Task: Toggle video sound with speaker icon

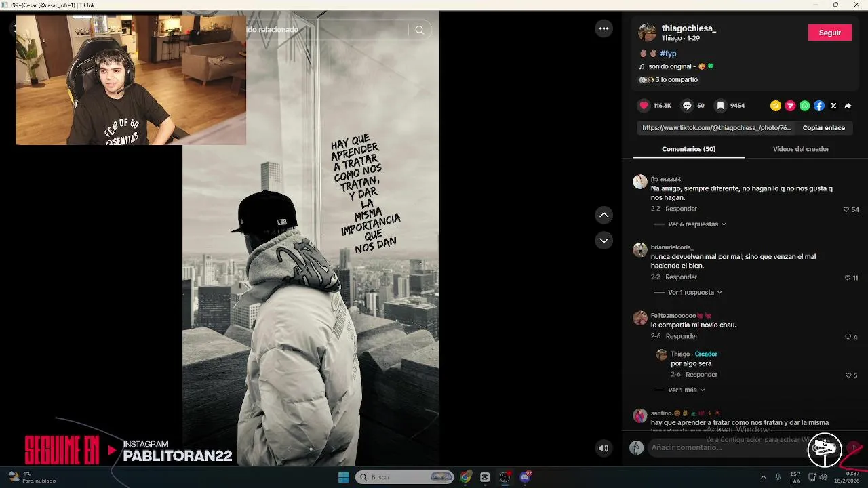Action: point(603,448)
